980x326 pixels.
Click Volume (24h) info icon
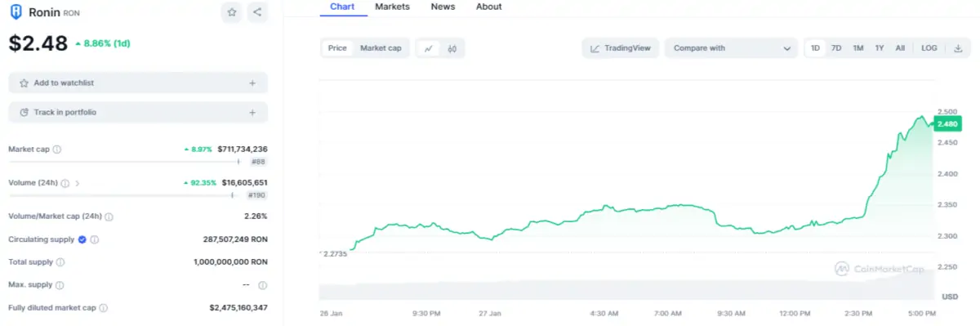tap(65, 183)
